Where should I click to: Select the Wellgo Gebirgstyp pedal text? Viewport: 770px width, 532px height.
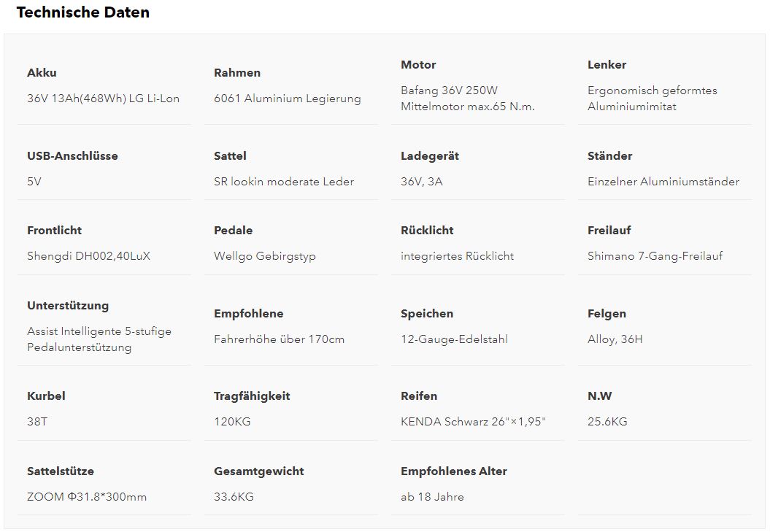pos(265,256)
